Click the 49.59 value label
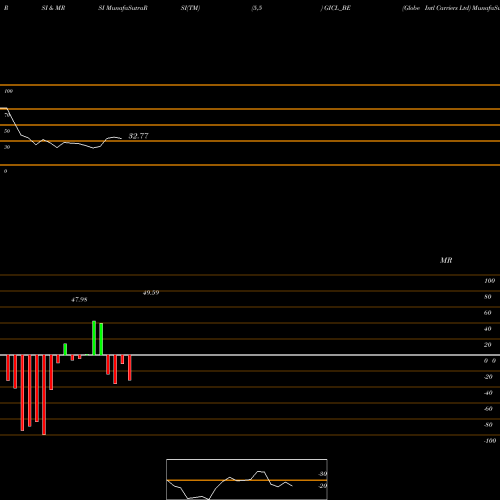Viewport: 500px width, 500px height. 151,293
